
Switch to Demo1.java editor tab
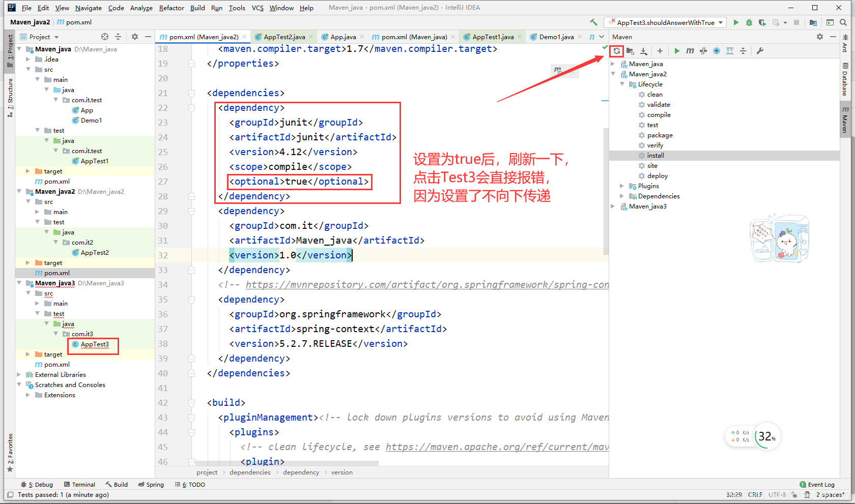tap(556, 37)
